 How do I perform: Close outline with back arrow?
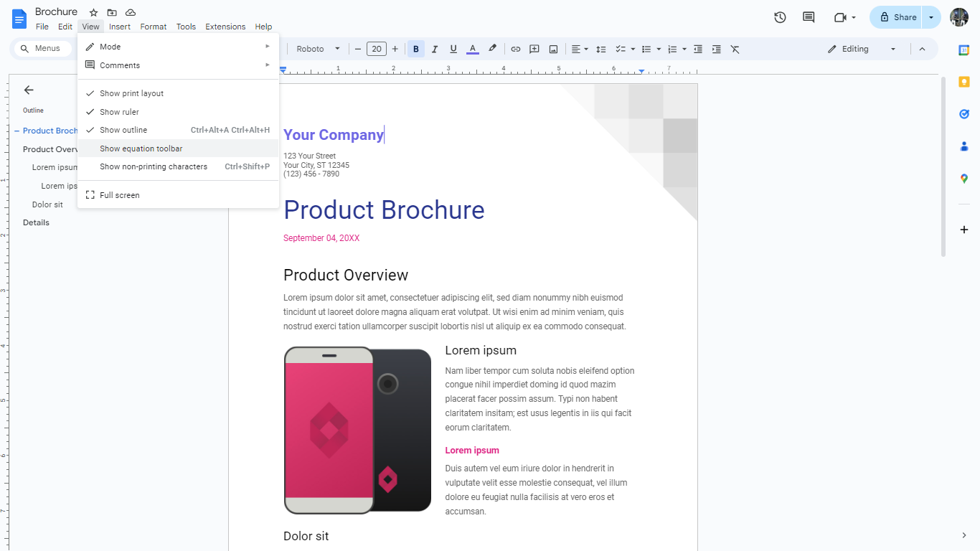point(29,90)
